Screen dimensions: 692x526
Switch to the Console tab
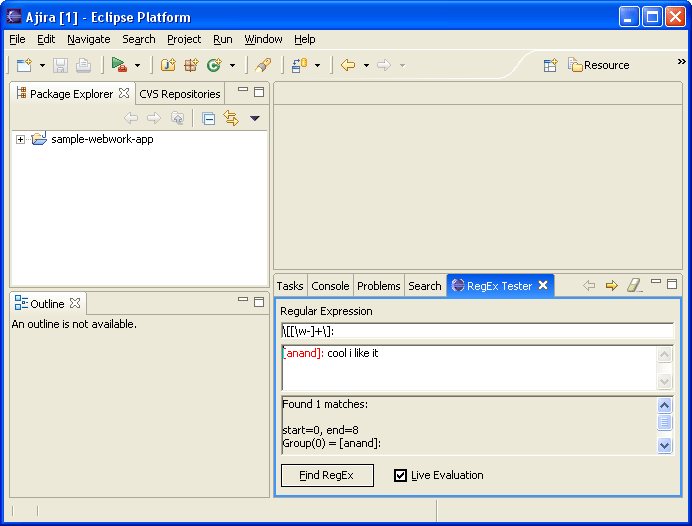(x=330, y=286)
